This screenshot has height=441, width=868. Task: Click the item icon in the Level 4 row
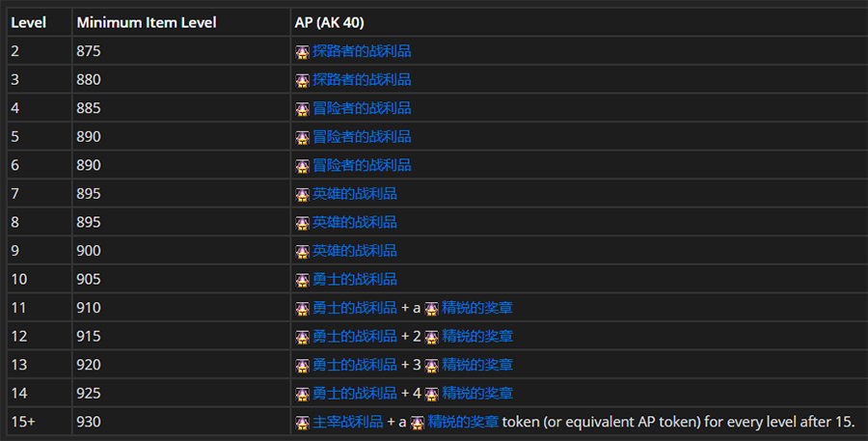point(302,109)
